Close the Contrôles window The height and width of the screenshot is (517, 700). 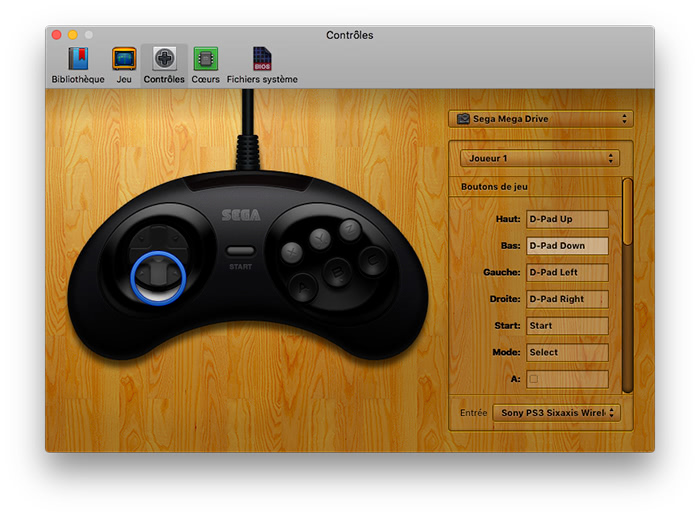coord(57,35)
